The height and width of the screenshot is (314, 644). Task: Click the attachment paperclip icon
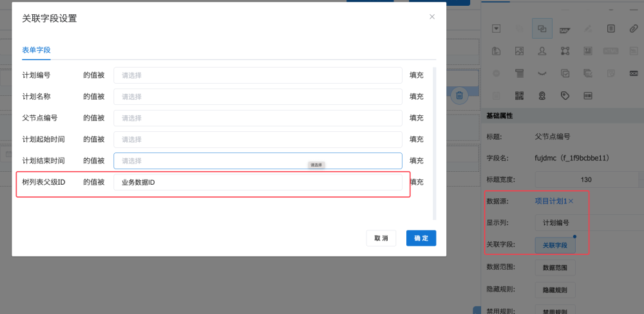633,29
